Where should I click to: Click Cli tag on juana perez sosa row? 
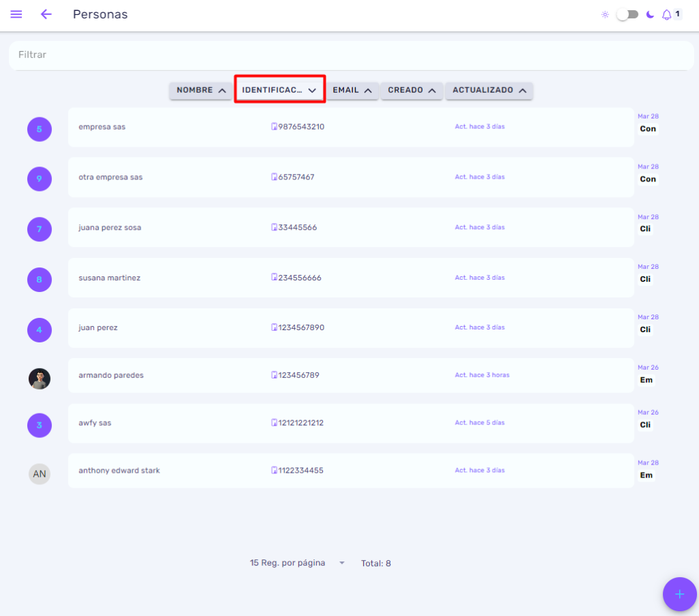[x=645, y=229]
